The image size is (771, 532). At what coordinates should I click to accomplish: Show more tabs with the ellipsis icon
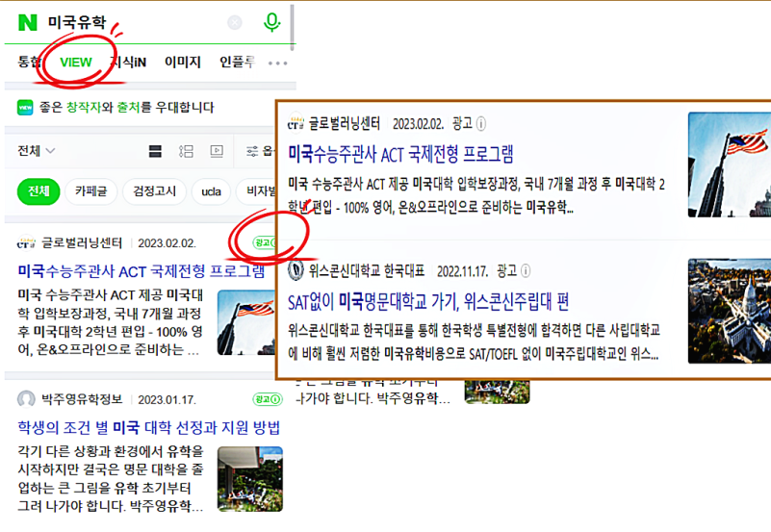(x=278, y=63)
